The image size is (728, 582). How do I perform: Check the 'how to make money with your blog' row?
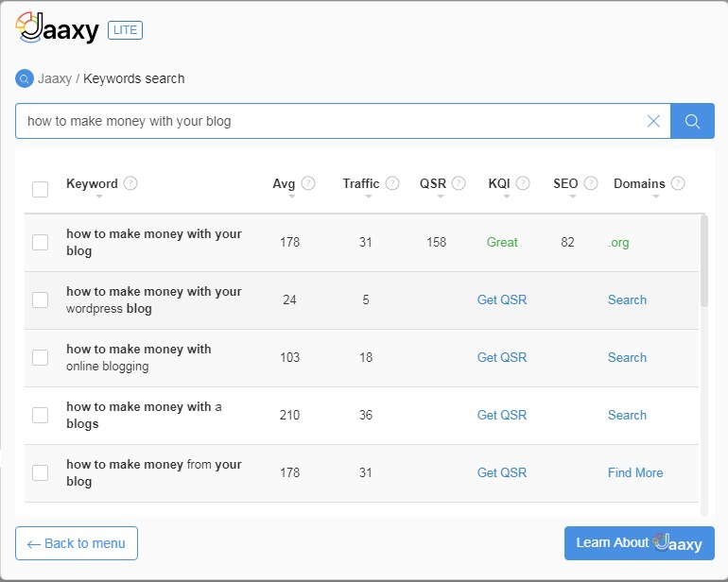[x=41, y=242]
